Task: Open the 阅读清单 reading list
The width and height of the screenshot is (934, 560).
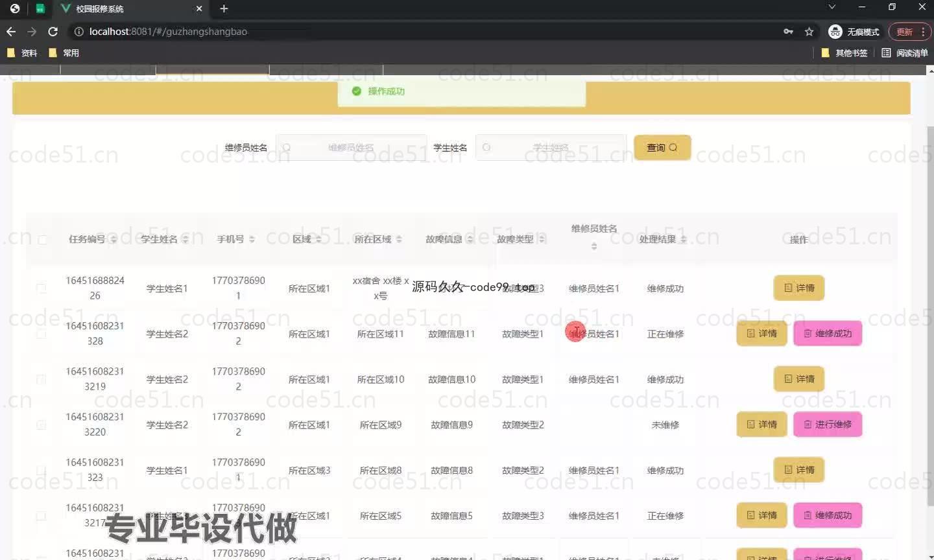Action: 905,53
